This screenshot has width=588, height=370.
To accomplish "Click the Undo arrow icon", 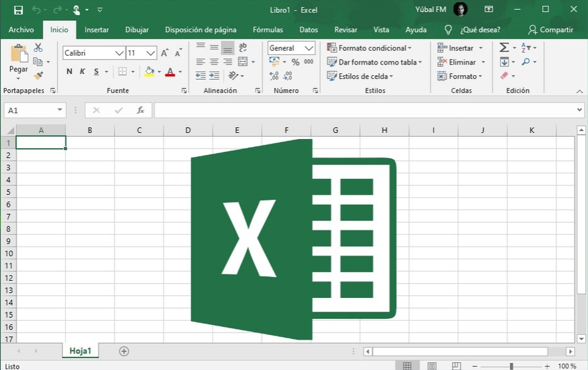I will coord(36,9).
